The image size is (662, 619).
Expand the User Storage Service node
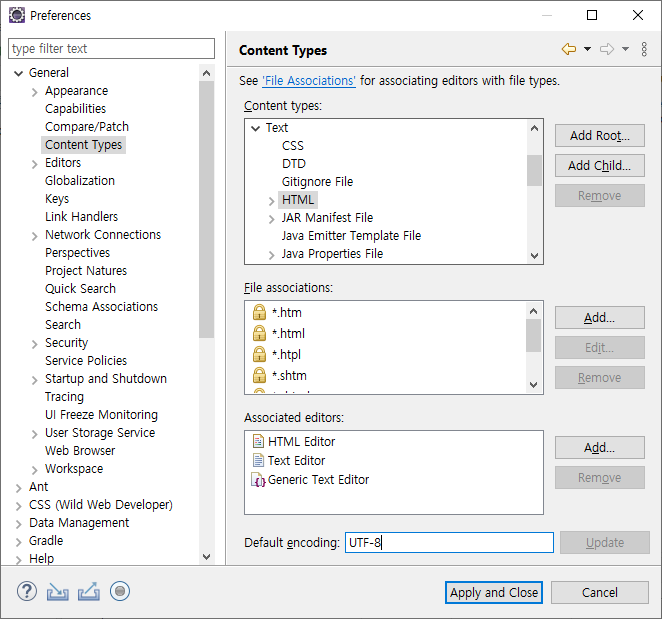point(35,434)
